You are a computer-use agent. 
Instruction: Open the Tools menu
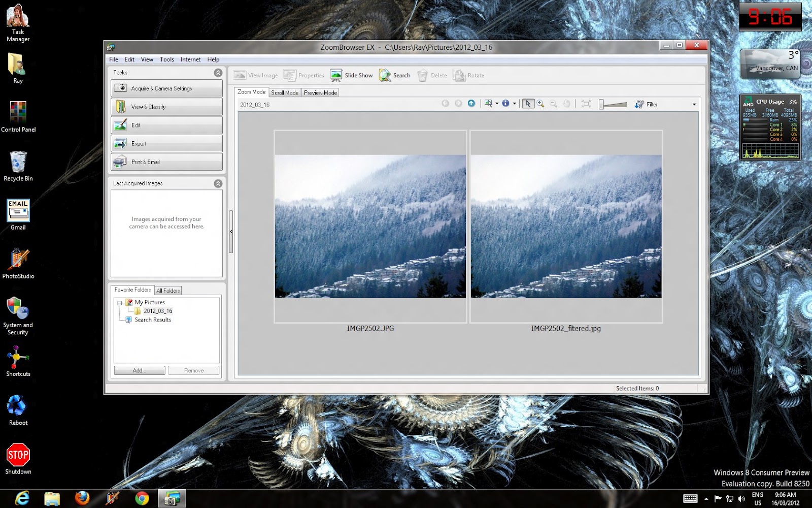pyautogui.click(x=167, y=59)
